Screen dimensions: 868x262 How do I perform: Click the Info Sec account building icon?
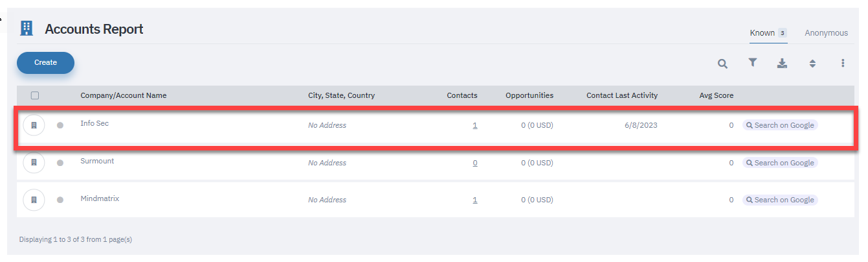coord(34,125)
